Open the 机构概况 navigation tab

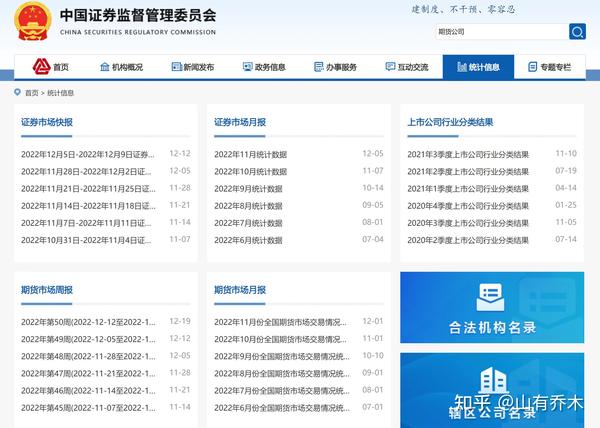click(x=121, y=67)
